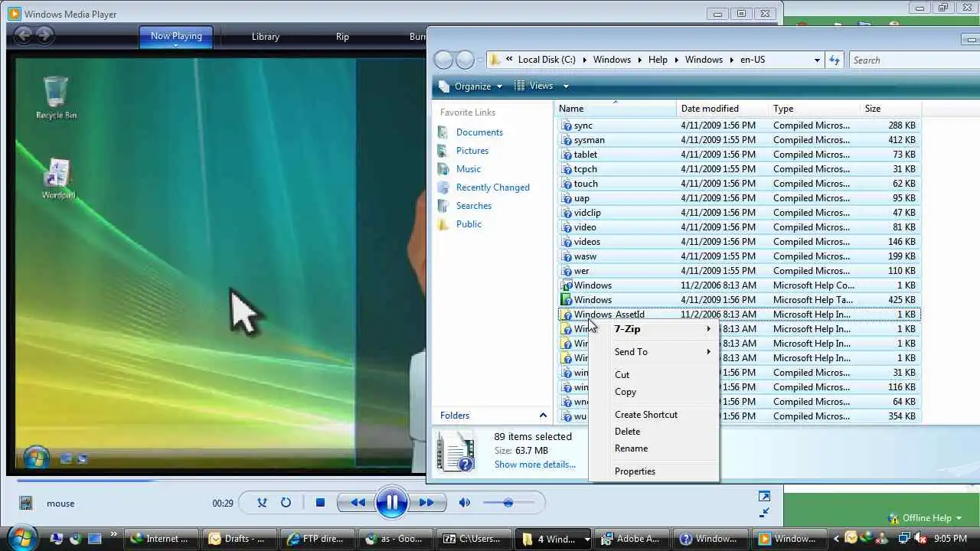Click in the Explorer Search box

tap(914, 60)
